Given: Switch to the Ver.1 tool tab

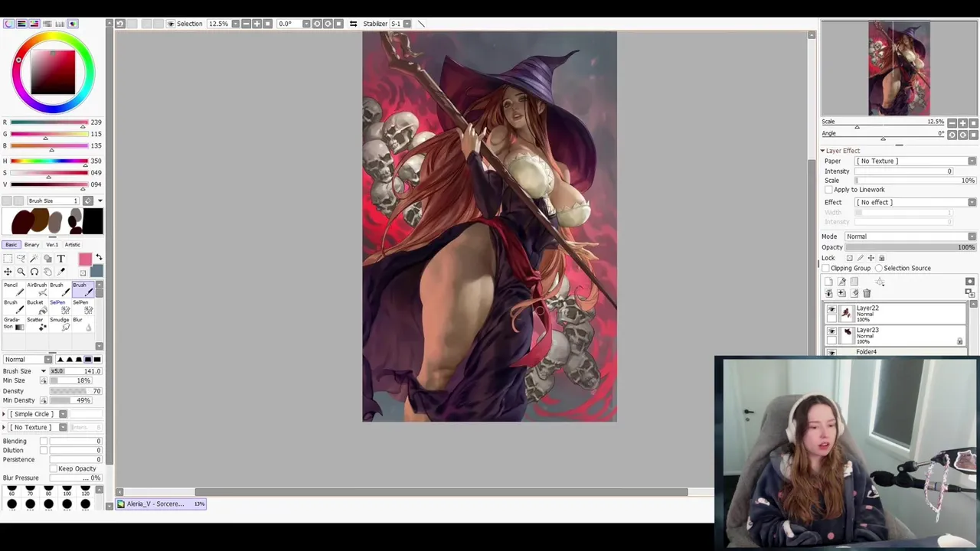Looking at the screenshot, I should pos(52,245).
